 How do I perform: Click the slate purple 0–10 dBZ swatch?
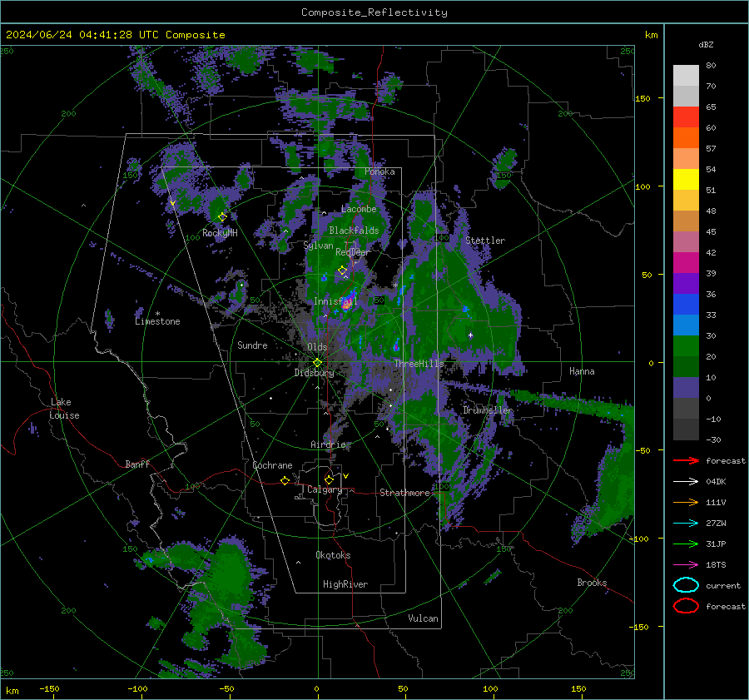[x=686, y=387]
